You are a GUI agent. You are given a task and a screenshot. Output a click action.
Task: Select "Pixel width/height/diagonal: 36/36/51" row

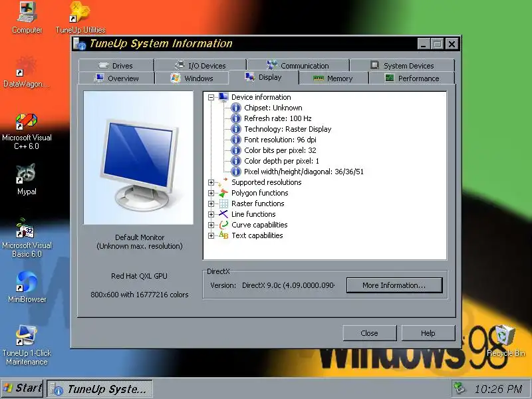pyautogui.click(x=304, y=172)
